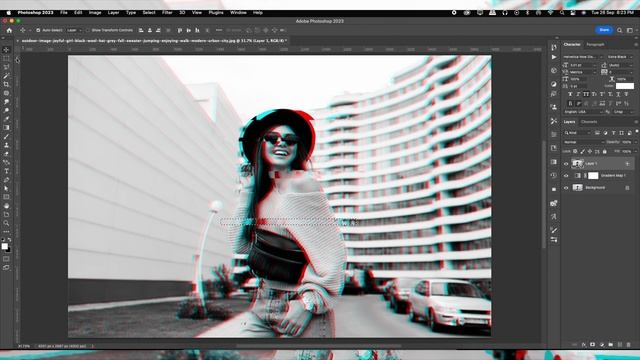
Task: Click the delete layer trash icon
Action: tap(628, 344)
